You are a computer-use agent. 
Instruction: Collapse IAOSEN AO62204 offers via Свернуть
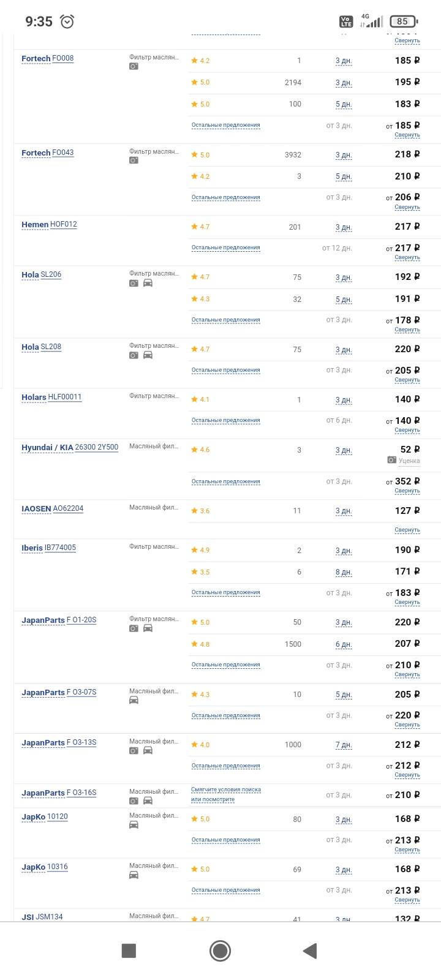(x=407, y=530)
